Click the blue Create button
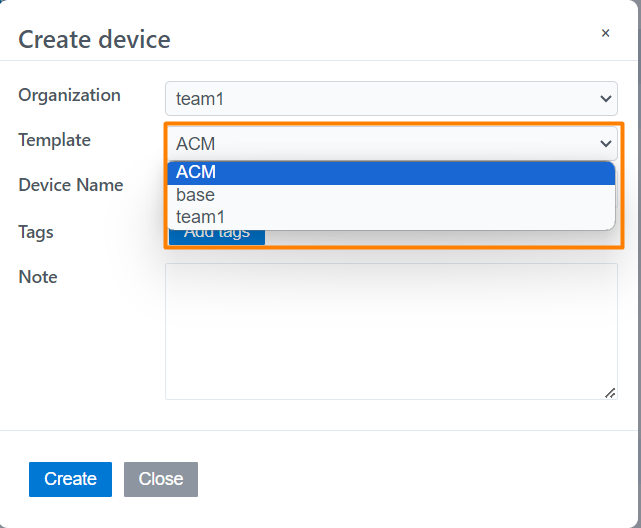Screen dimensions: 641x528 pyautogui.click(x=70, y=479)
